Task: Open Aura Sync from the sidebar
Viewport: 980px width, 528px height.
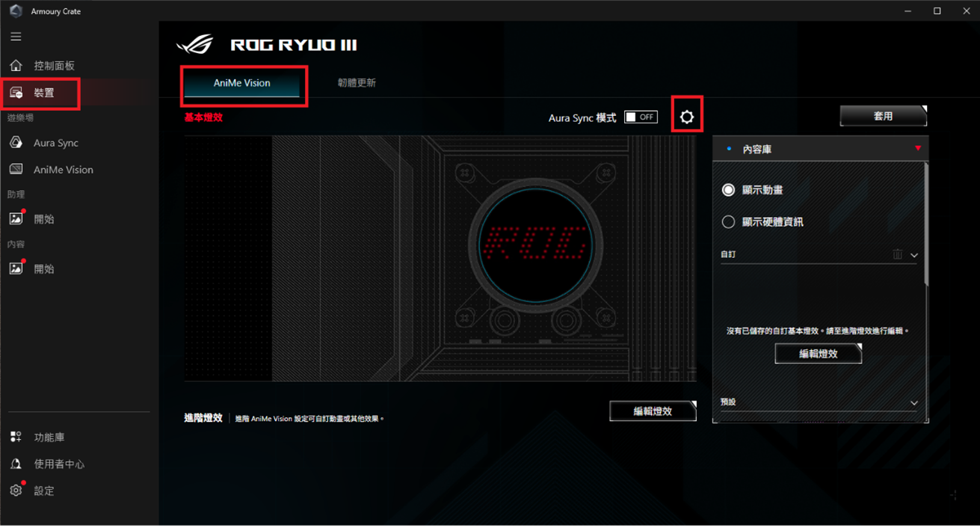Action: click(45, 143)
